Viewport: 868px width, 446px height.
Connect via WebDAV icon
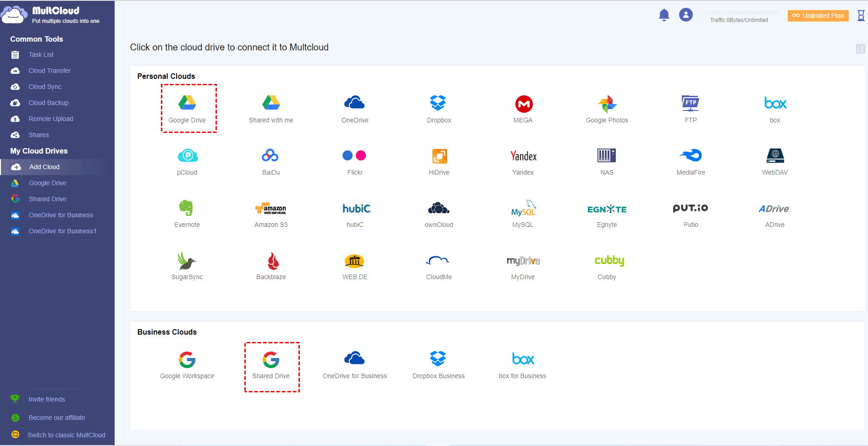tap(775, 155)
